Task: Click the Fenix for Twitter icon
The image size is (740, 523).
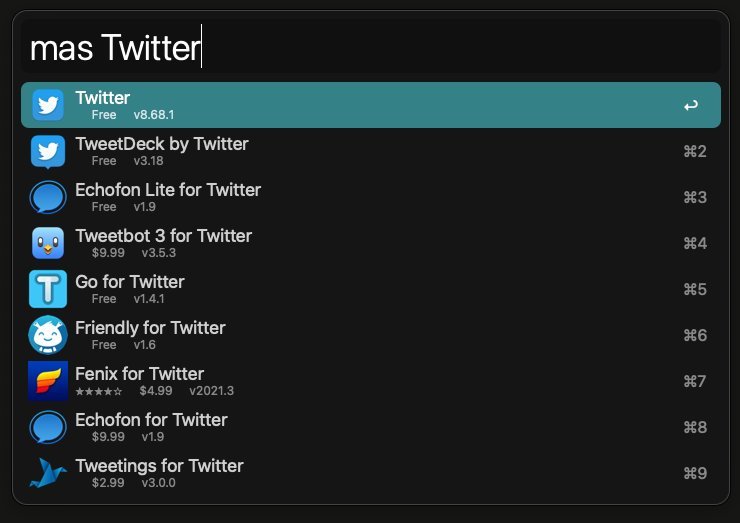Action: click(48, 381)
